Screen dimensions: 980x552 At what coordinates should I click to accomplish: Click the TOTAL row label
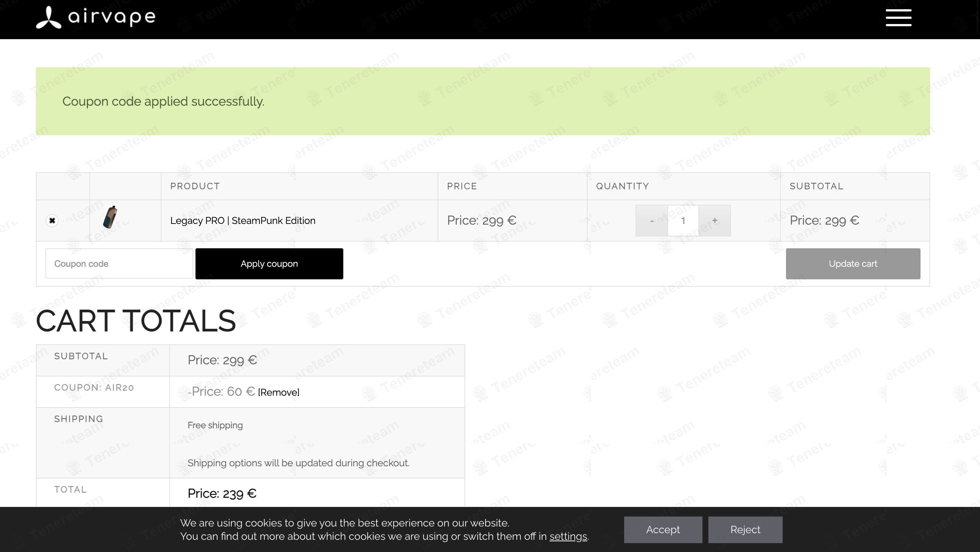[70, 490]
